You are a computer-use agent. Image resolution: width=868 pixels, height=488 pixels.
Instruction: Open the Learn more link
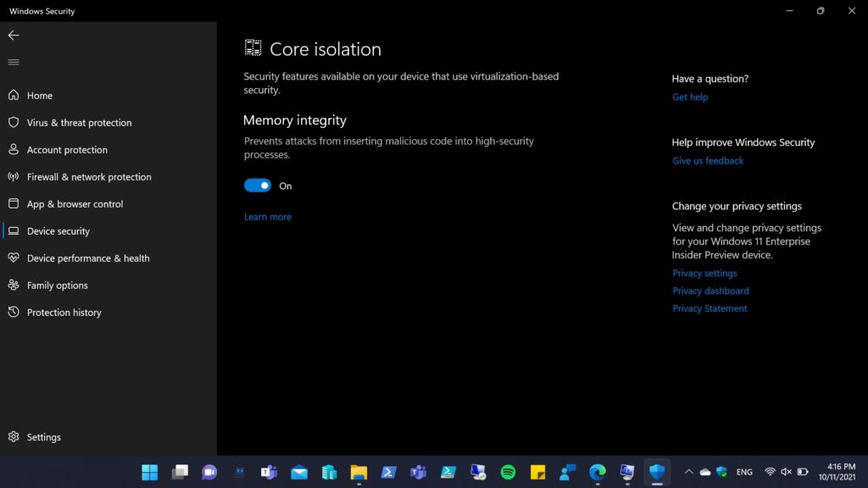point(267,217)
